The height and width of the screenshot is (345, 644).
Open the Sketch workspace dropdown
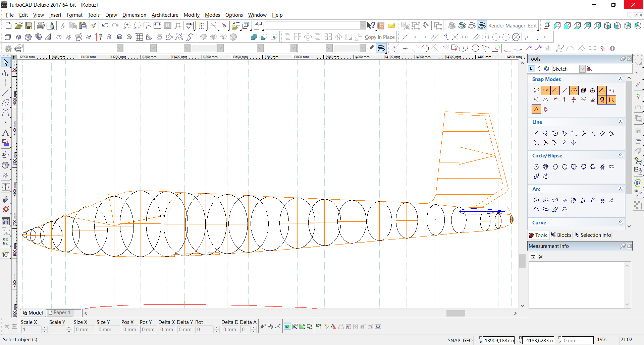[582, 69]
